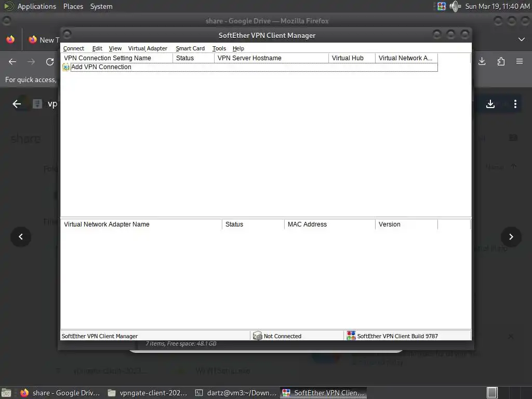Open the Places menu in top panel

point(73,6)
